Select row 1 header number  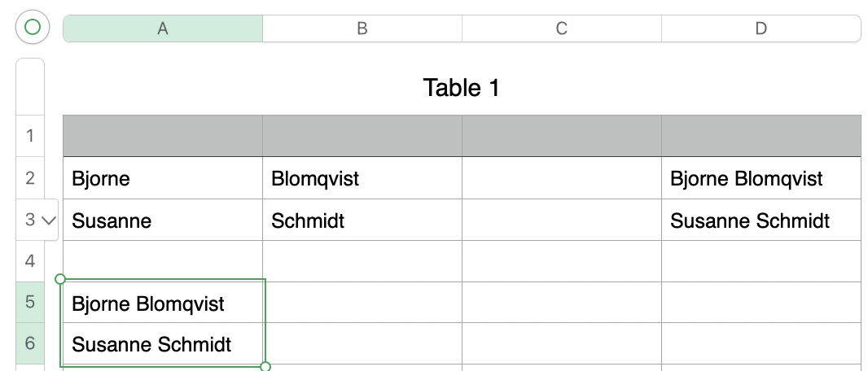tap(30, 136)
